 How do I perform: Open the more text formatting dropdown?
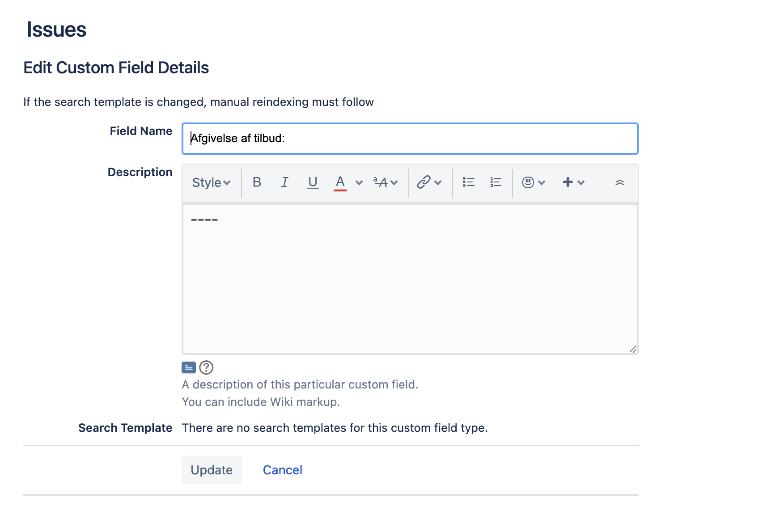click(x=386, y=182)
